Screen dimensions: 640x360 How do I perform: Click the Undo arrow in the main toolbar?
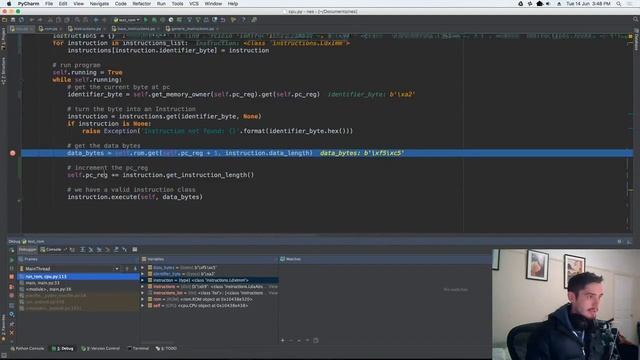pos(31,20)
